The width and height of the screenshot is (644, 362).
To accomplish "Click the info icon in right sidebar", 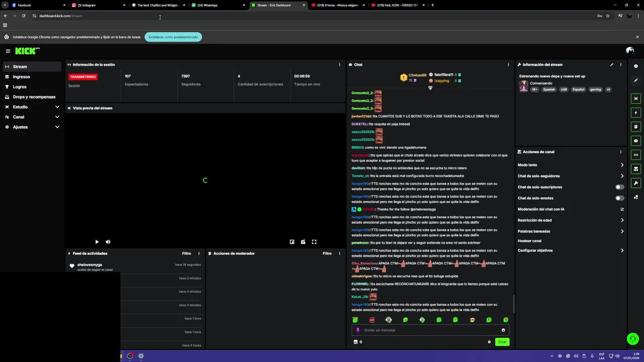I will click(636, 66).
